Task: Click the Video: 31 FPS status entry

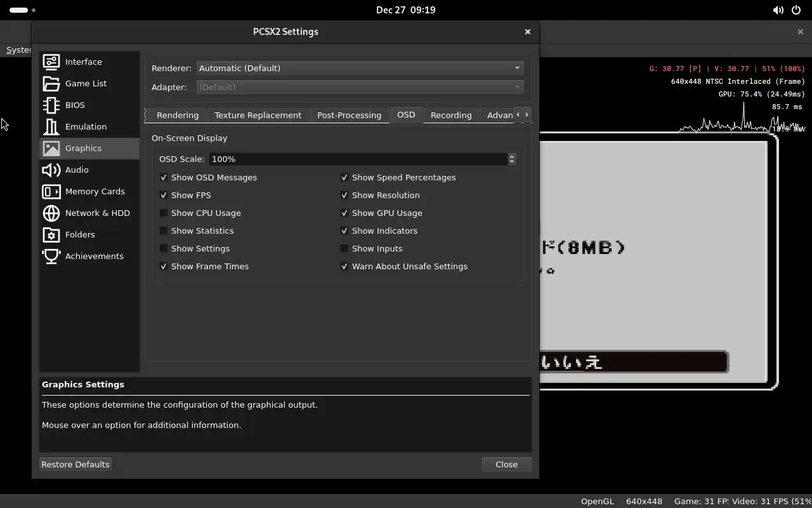Action: [771, 501]
